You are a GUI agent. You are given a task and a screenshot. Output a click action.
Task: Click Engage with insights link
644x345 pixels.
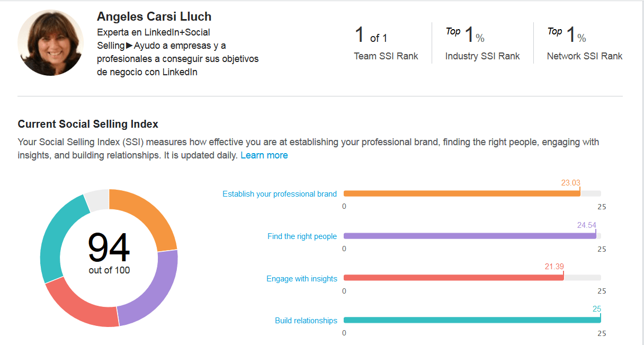302,279
